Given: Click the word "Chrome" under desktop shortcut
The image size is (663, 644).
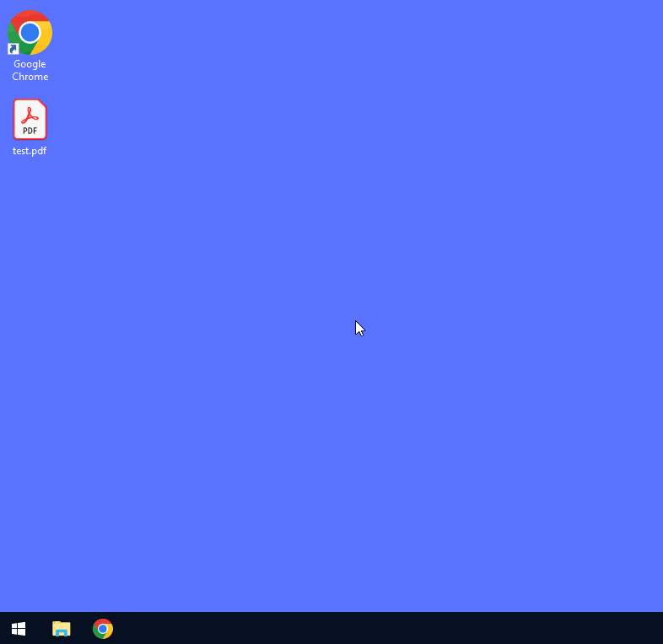Looking at the screenshot, I should point(30,77).
